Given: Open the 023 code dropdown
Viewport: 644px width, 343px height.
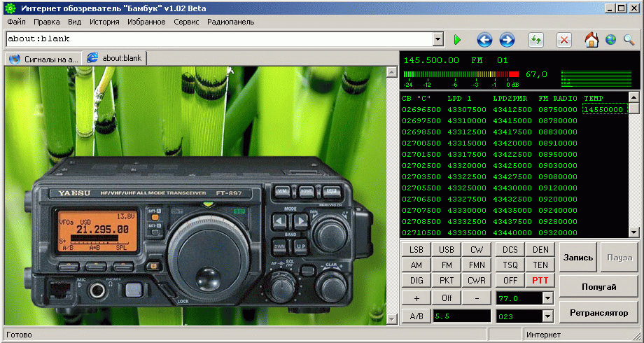Looking at the screenshot, I should pyautogui.click(x=548, y=316).
